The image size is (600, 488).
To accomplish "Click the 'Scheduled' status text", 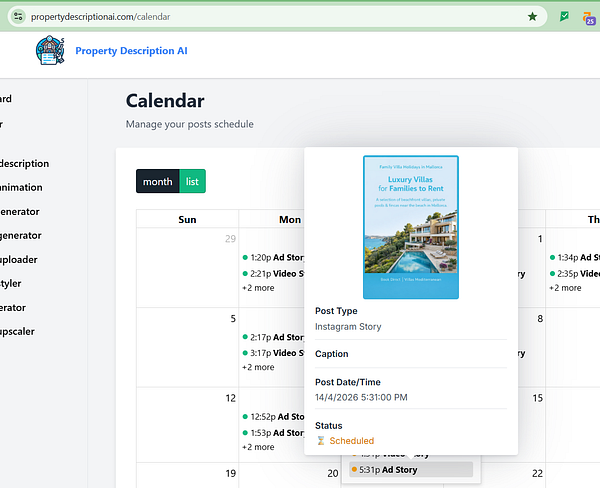I will coord(352,441).
